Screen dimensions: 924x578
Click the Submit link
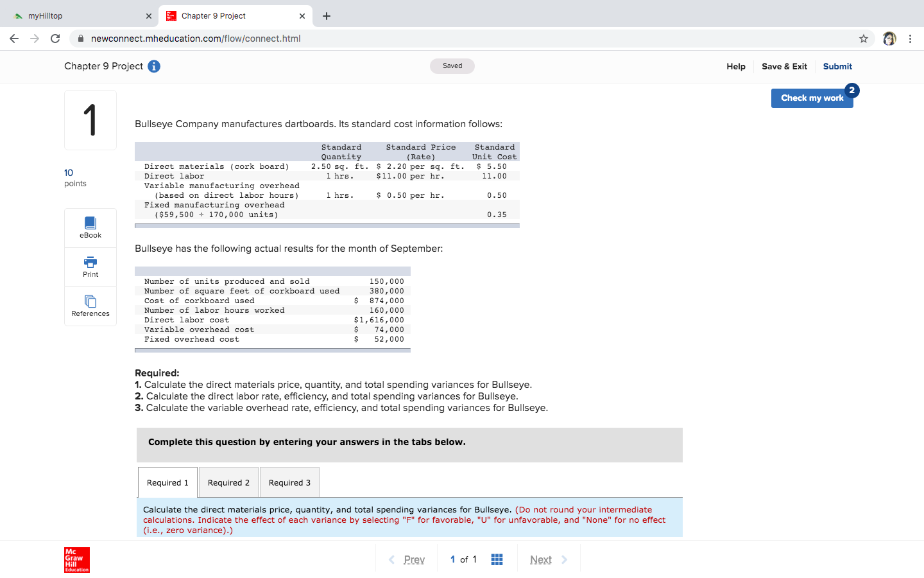click(x=837, y=66)
